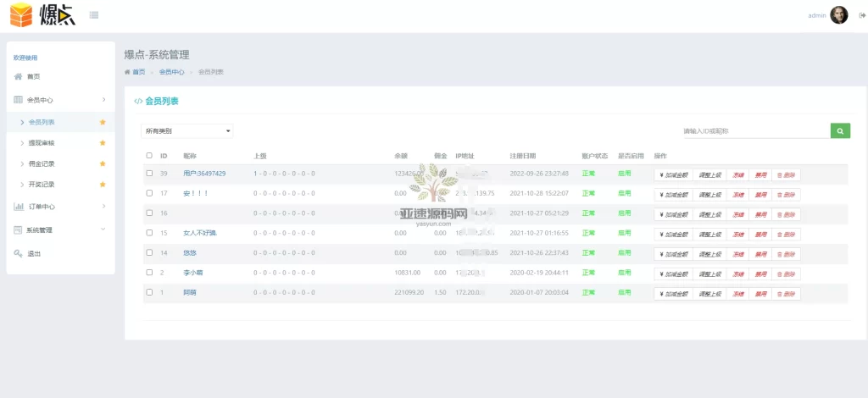
Task: Click the 注册日期 column header
Action: [x=522, y=156]
